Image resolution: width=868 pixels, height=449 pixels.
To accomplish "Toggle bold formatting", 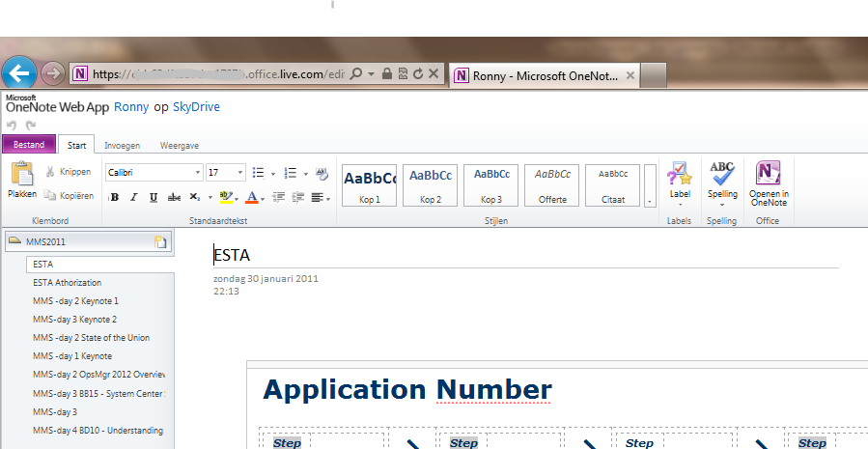I will [x=115, y=197].
